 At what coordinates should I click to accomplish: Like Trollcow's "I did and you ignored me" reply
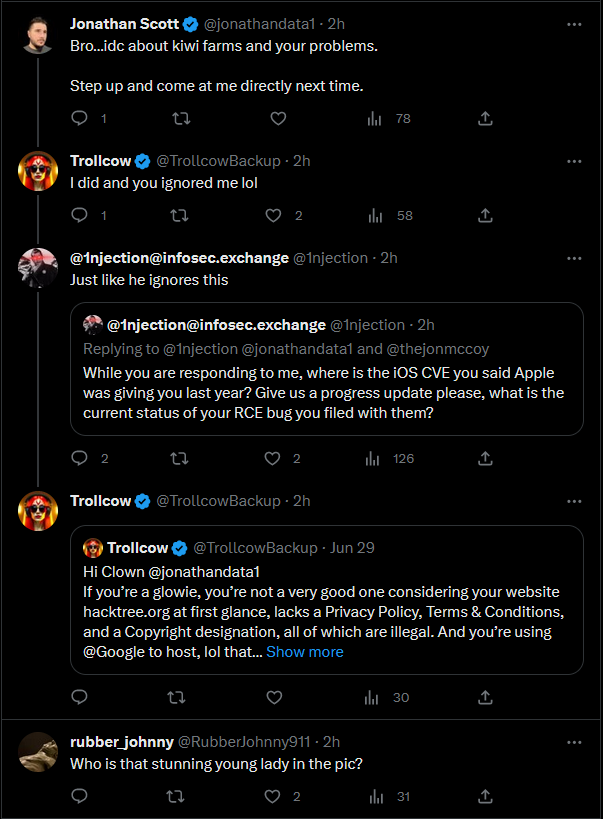273,215
